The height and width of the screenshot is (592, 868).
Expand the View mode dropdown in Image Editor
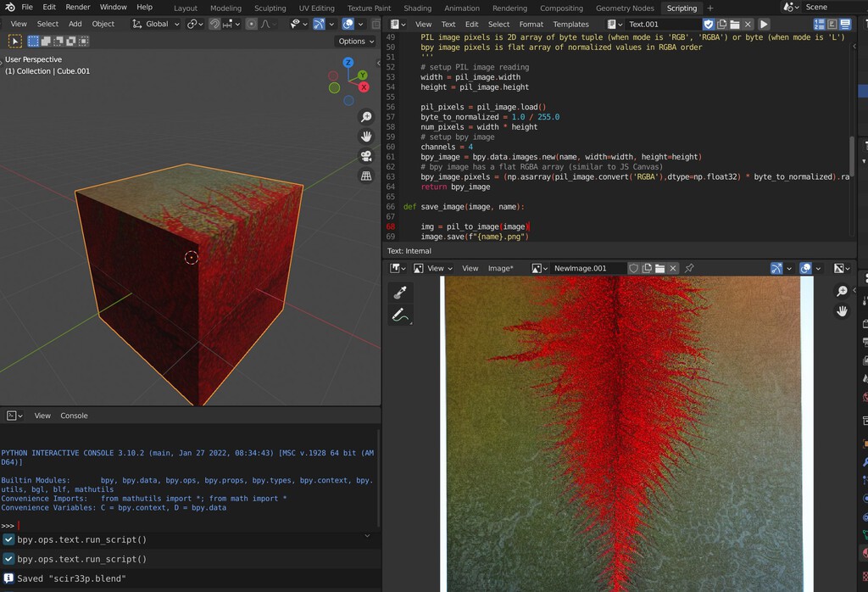pyautogui.click(x=434, y=268)
